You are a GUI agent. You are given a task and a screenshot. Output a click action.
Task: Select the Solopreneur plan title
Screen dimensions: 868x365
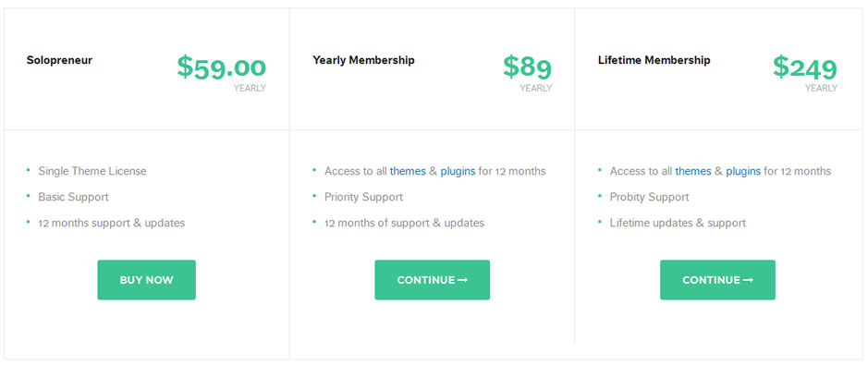pos(59,60)
